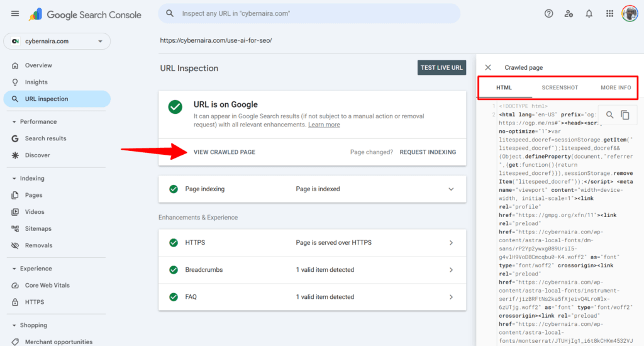Click VIEW CRAWLED PAGE
The height and width of the screenshot is (346, 644).
(225, 152)
